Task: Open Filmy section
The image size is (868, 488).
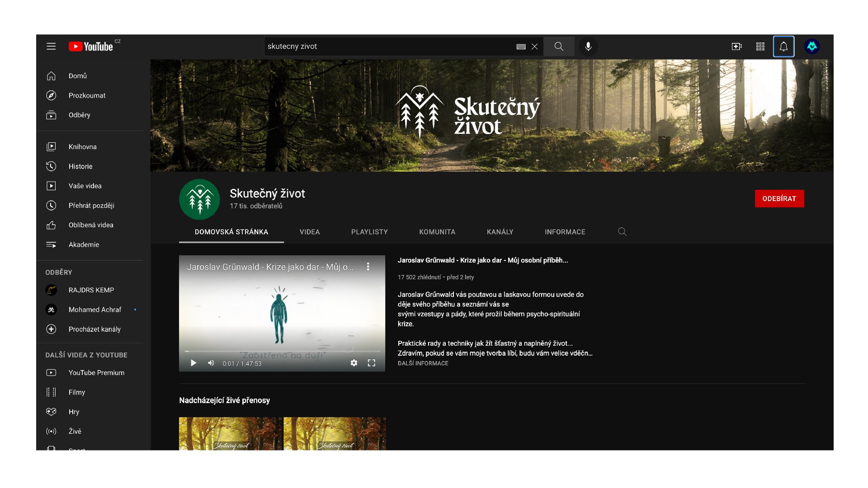Action: click(90, 392)
